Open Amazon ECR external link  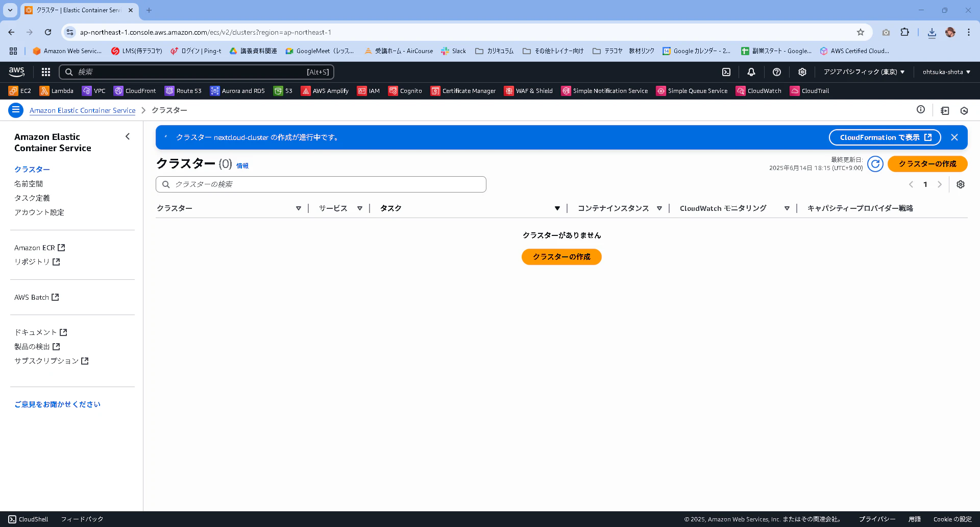(x=40, y=248)
